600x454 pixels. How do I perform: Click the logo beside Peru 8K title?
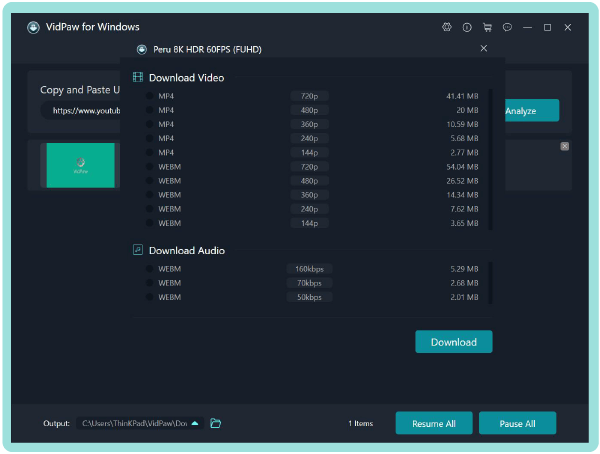(x=142, y=49)
